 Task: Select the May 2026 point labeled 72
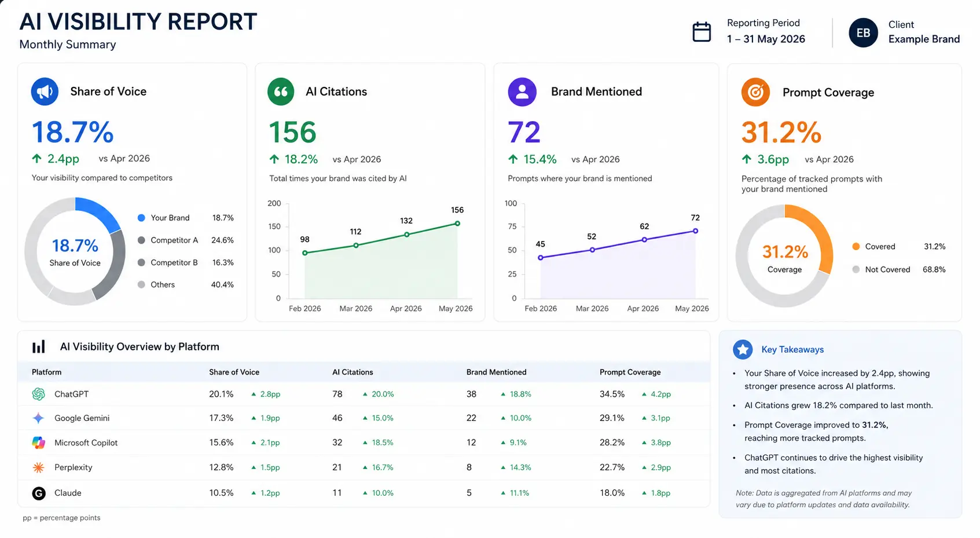(x=695, y=230)
